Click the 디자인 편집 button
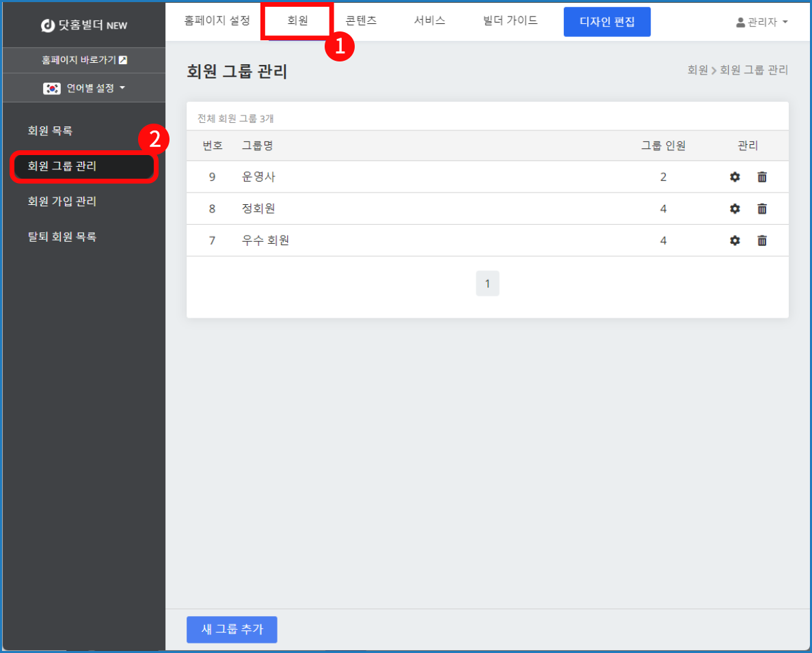This screenshot has width=812, height=653. coord(607,22)
